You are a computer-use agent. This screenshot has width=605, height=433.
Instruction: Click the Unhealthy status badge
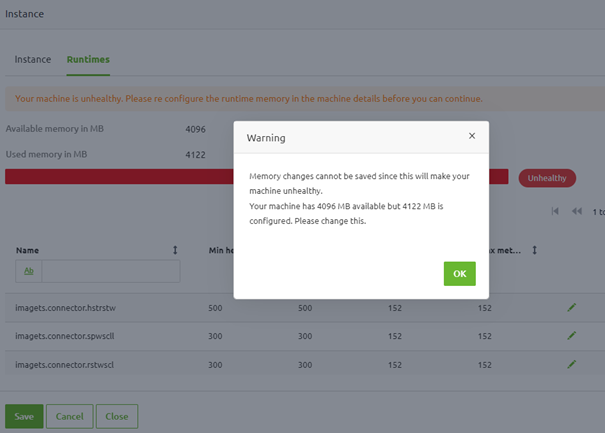547,178
